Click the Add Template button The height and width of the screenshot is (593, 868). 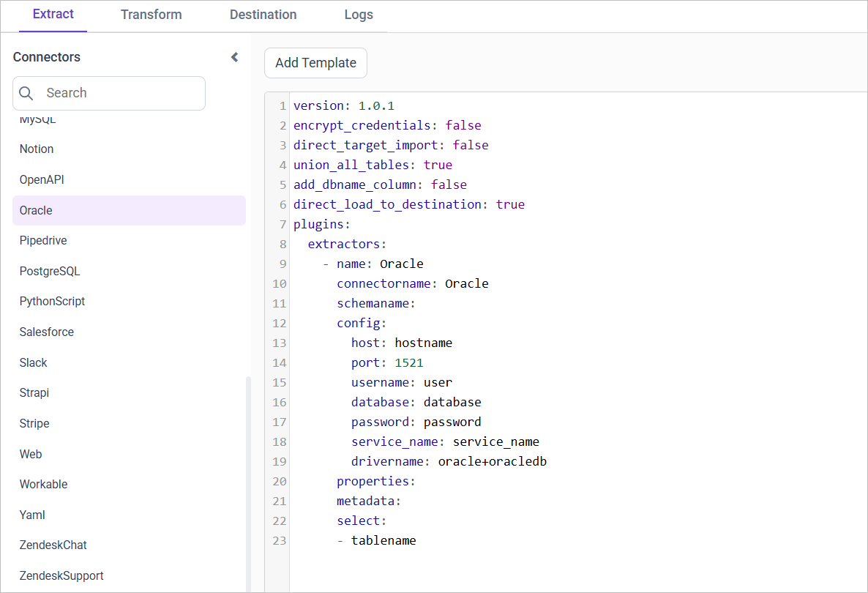pyautogui.click(x=315, y=63)
